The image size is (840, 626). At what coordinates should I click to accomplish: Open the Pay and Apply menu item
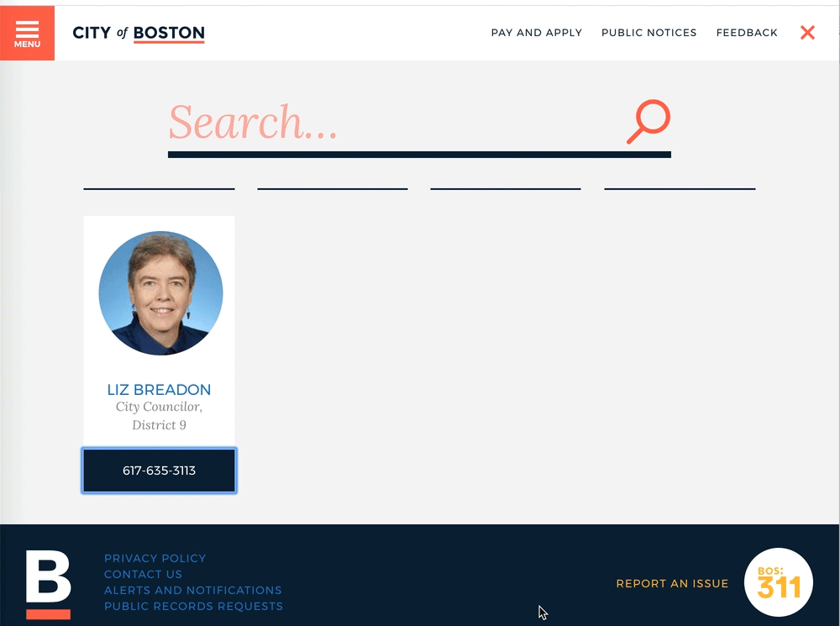[x=536, y=33]
